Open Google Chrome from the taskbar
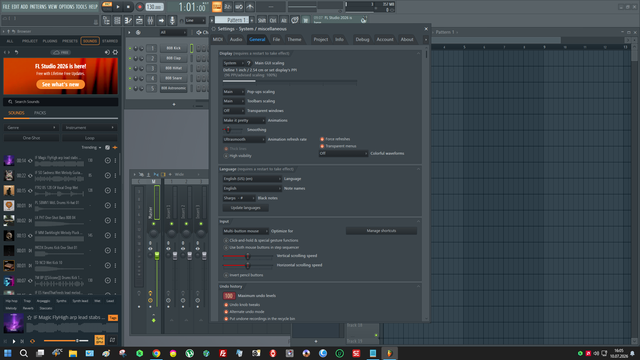 pyautogui.click(x=156, y=353)
